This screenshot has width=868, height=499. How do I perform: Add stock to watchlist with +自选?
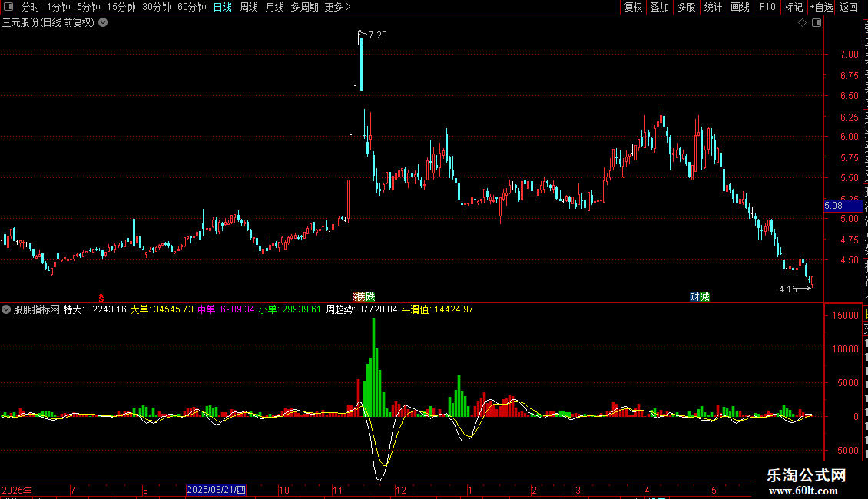pos(821,7)
